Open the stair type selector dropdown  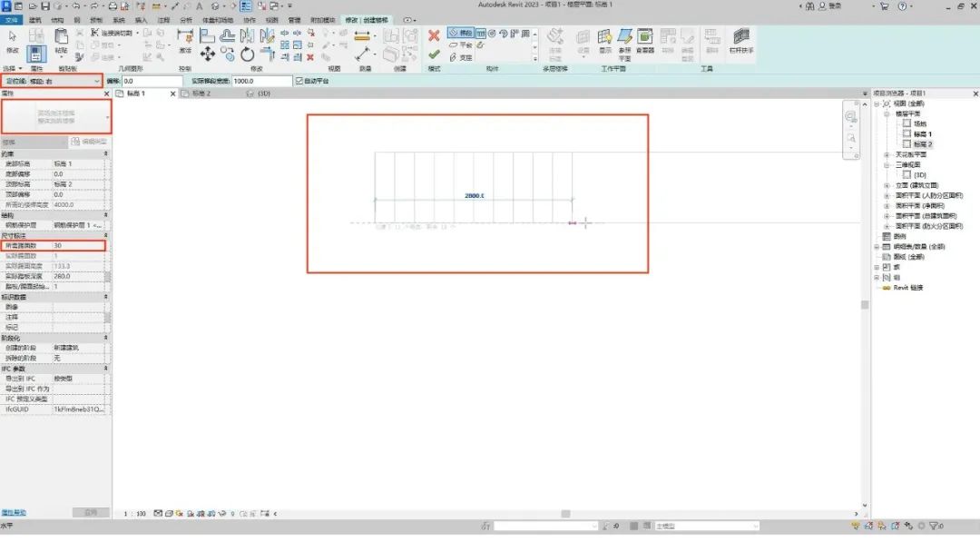click(x=108, y=117)
